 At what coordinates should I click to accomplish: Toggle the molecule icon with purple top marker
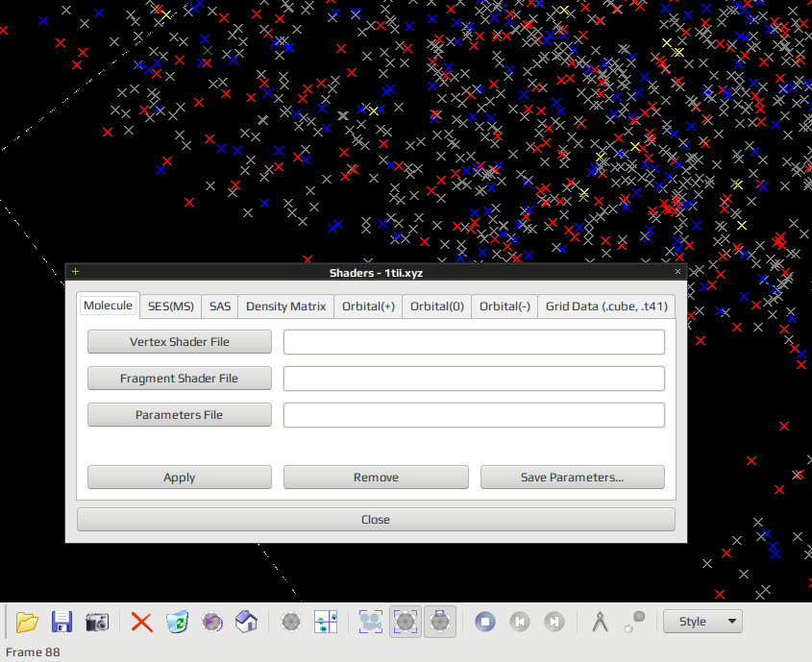pyautogui.click(x=440, y=622)
